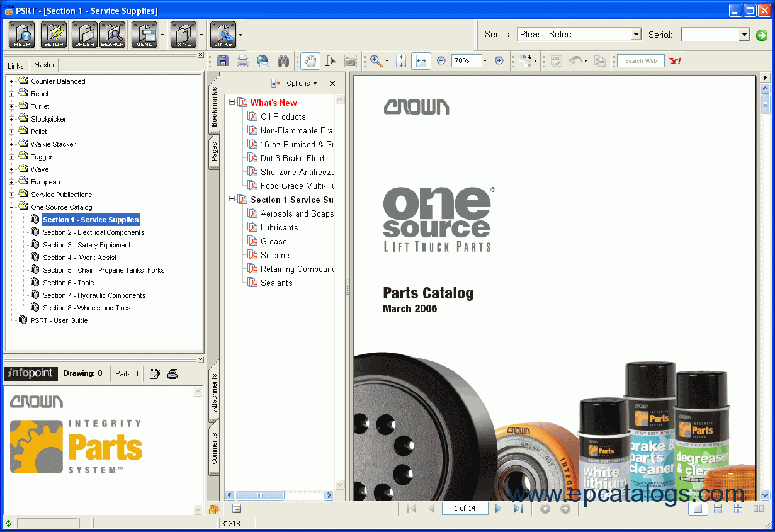Open the Options button in bookmarks panel
Image resolution: width=775 pixels, height=532 pixels.
[x=295, y=83]
